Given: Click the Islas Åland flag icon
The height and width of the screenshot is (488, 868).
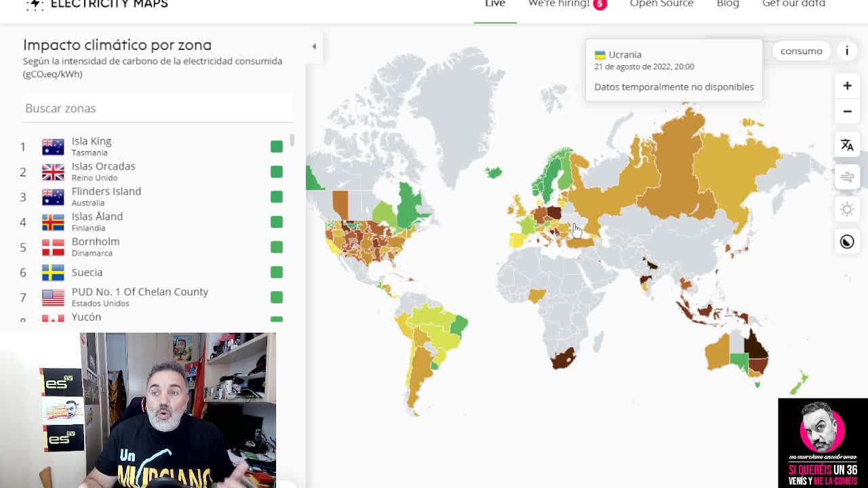Looking at the screenshot, I should pos(53,222).
